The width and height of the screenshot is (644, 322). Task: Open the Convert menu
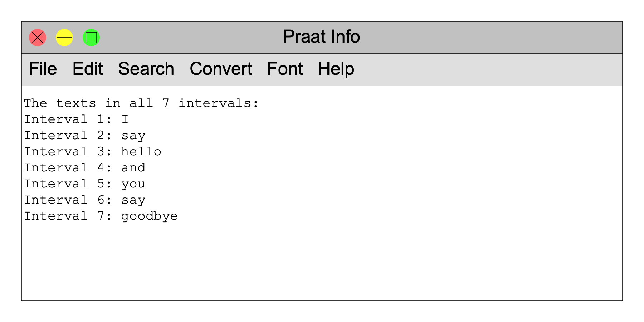tap(221, 69)
